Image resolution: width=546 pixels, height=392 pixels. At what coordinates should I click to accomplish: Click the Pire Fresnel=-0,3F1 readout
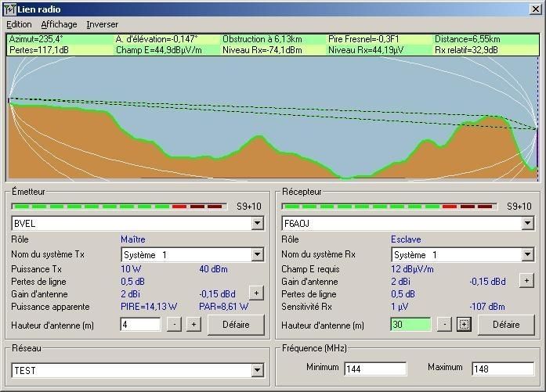pyautogui.click(x=363, y=39)
